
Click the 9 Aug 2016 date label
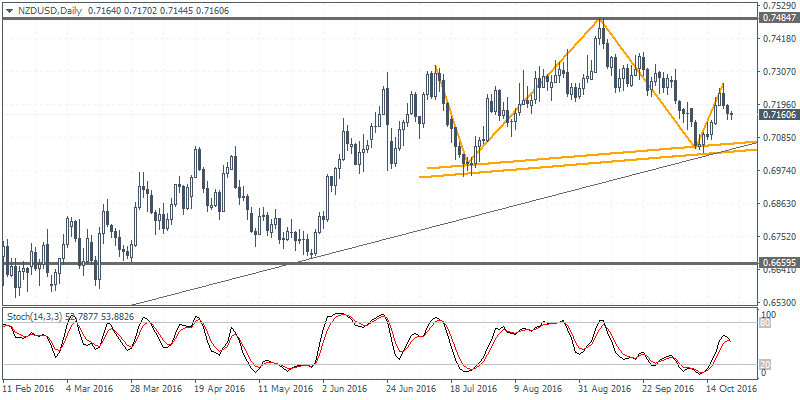click(540, 388)
